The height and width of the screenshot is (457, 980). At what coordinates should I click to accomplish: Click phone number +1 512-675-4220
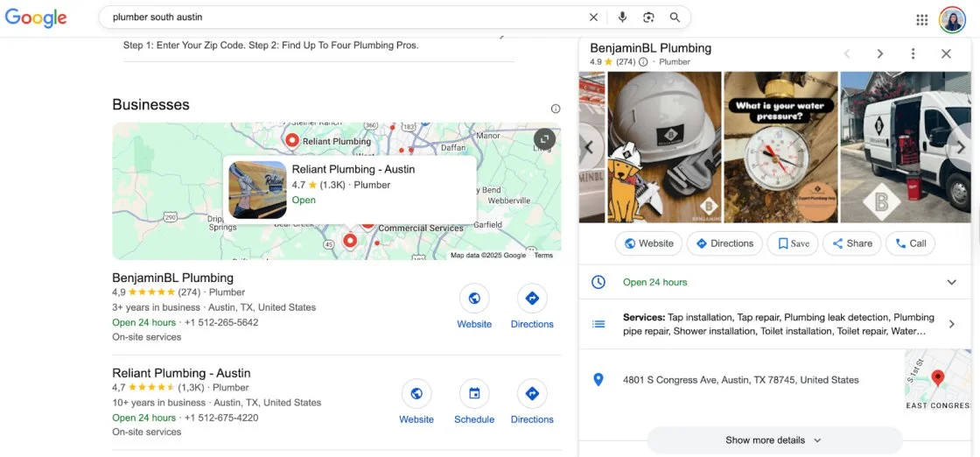221,418
